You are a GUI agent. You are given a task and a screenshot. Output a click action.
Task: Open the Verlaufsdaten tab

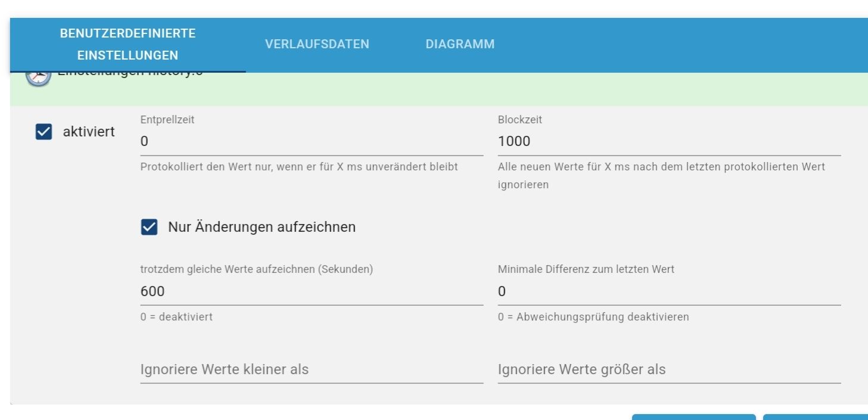tap(317, 44)
